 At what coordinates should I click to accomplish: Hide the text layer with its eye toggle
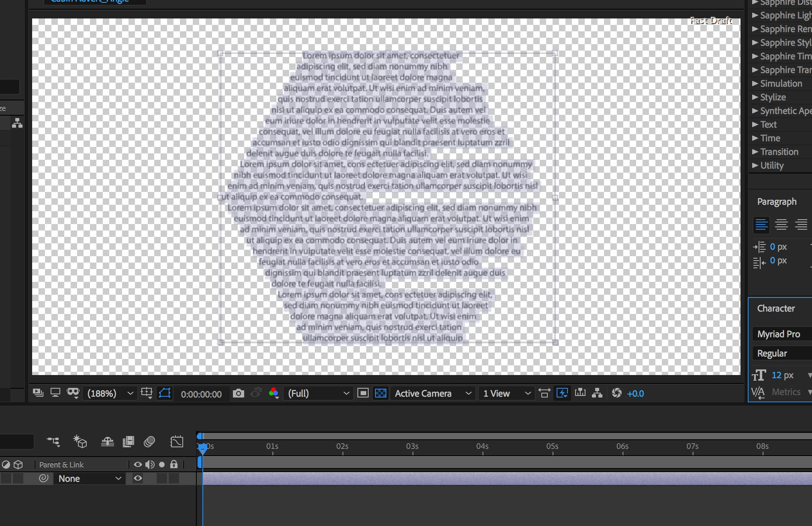coord(138,478)
